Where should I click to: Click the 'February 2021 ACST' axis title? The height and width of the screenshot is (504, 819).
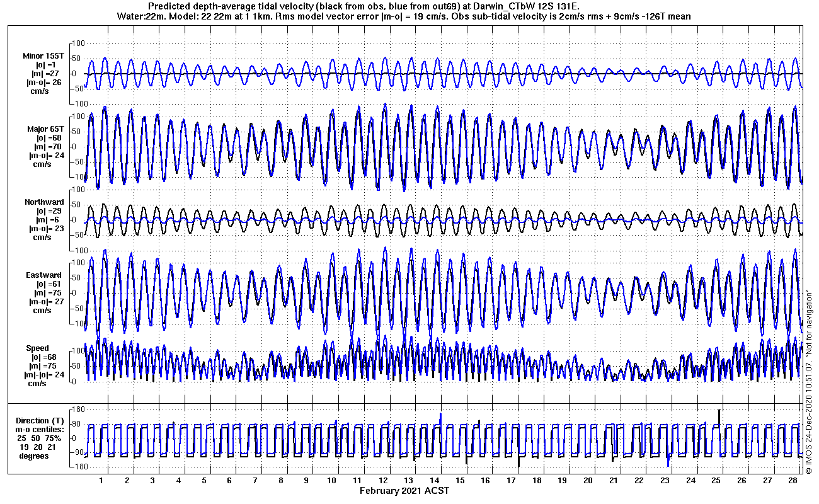[404, 490]
